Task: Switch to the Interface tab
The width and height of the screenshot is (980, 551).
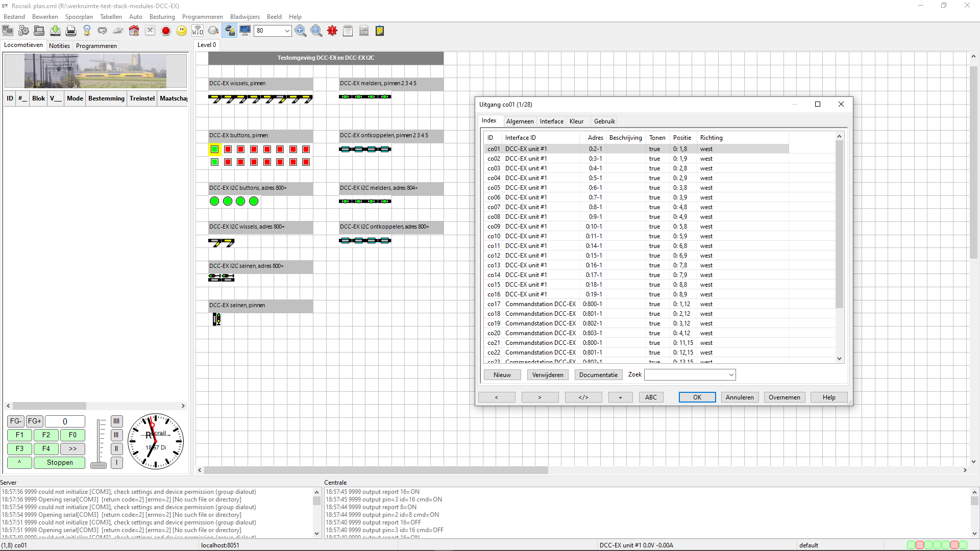Action: pyautogui.click(x=551, y=121)
